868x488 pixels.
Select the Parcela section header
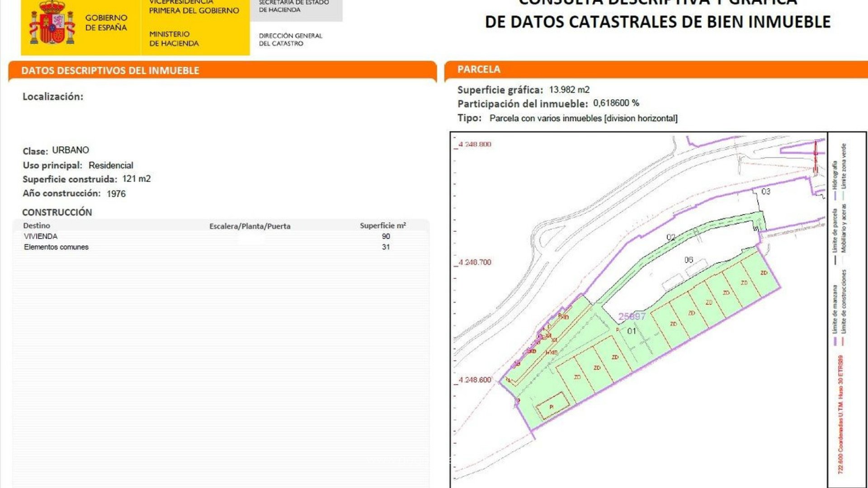pos(479,69)
